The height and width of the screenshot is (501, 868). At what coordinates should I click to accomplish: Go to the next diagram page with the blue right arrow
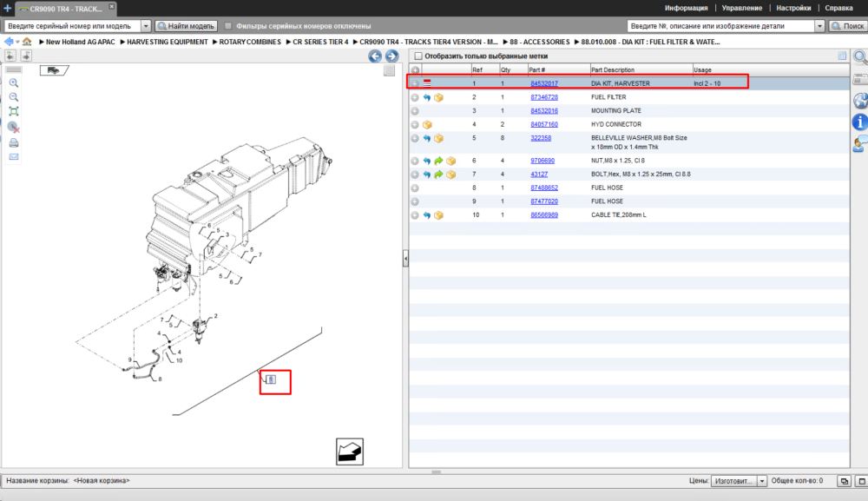pos(392,56)
